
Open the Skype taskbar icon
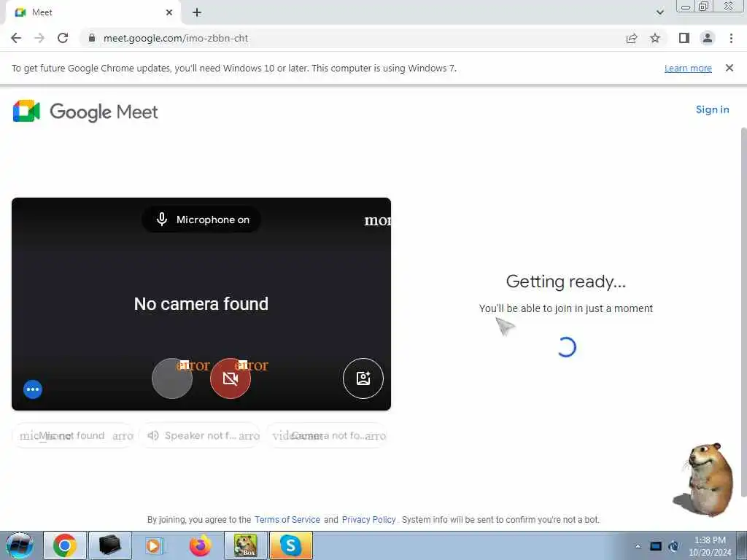(x=291, y=545)
